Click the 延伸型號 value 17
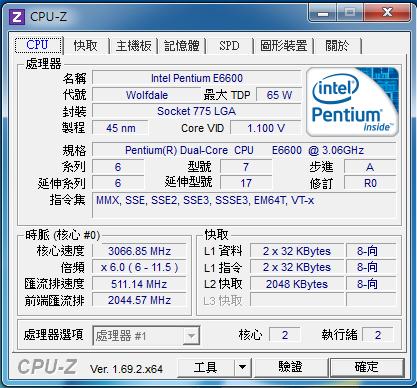 point(246,183)
